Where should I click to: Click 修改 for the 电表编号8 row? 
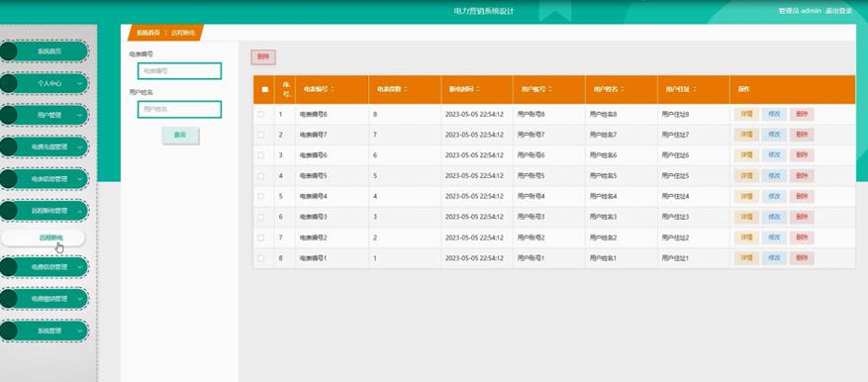pos(774,115)
